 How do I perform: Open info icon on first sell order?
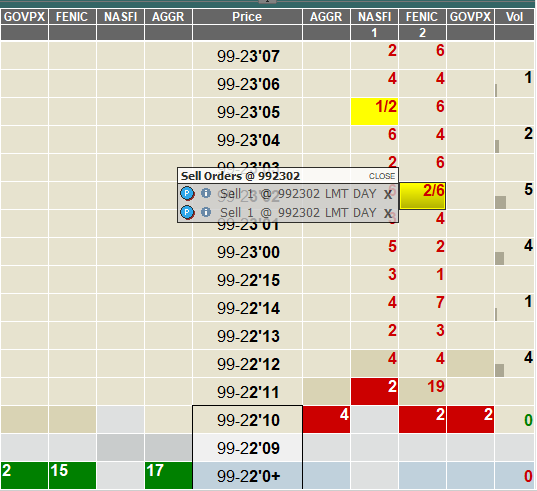pos(205,193)
